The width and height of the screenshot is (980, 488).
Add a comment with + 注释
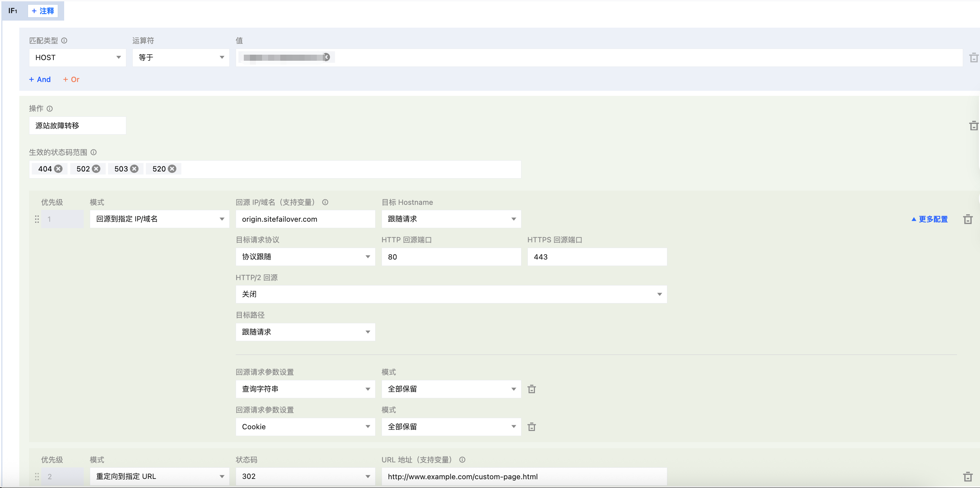[43, 11]
